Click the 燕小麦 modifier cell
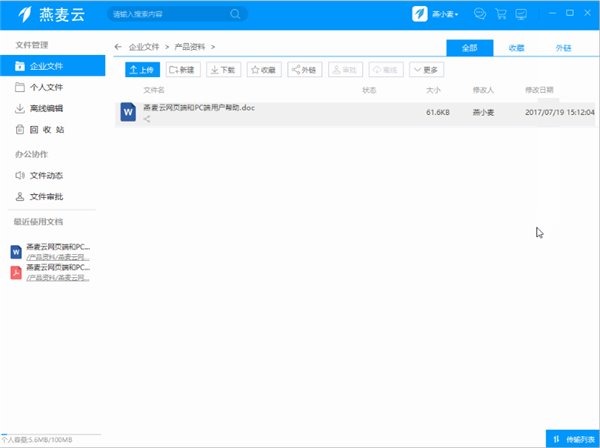 tap(483, 112)
